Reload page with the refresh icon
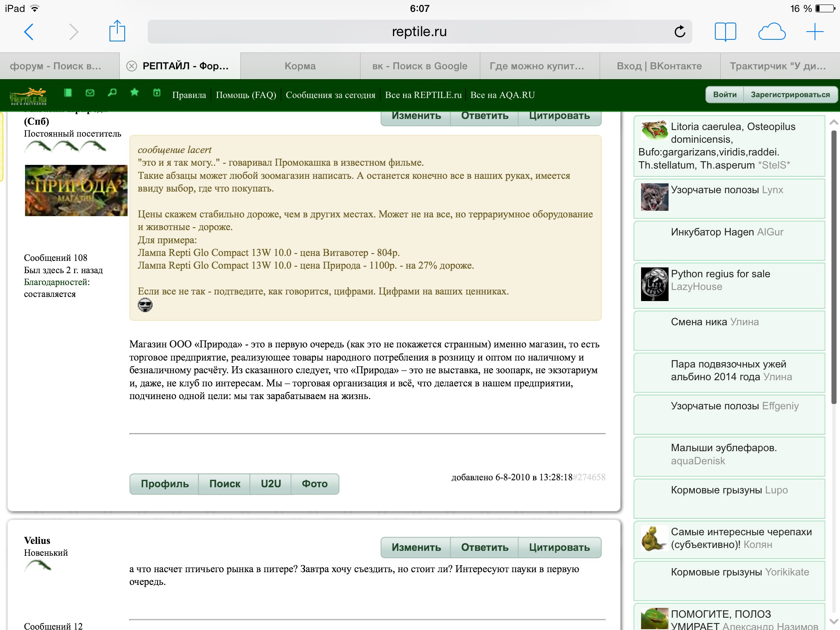 tap(680, 32)
